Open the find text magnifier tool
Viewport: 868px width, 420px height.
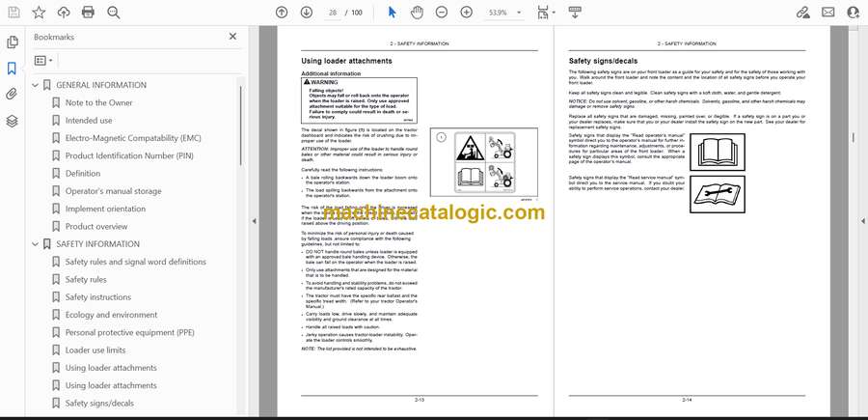[x=114, y=13]
